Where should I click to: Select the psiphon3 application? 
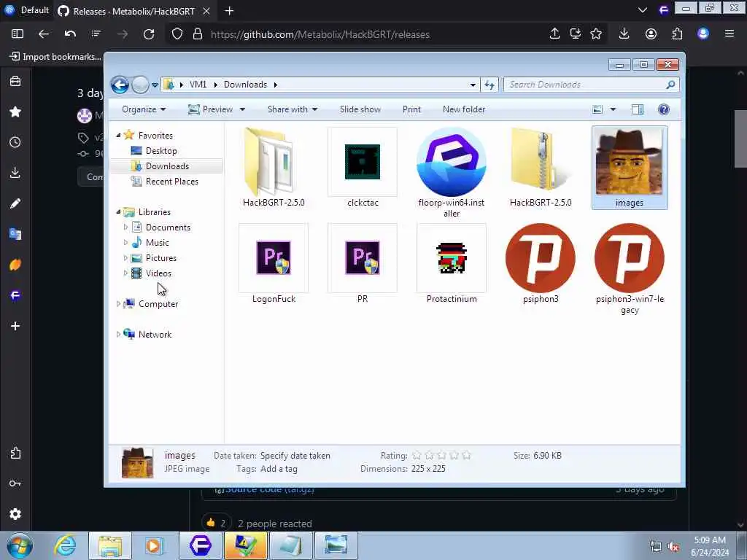pos(541,264)
